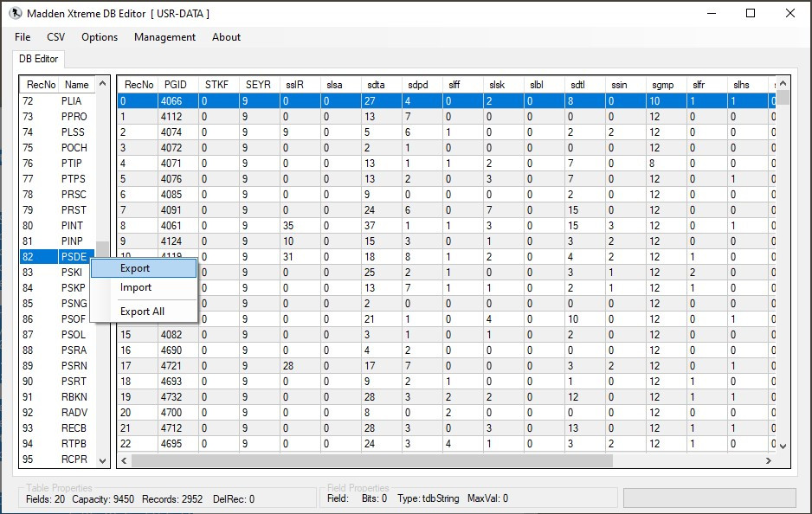Open the File menu
812x514 pixels.
pos(23,37)
